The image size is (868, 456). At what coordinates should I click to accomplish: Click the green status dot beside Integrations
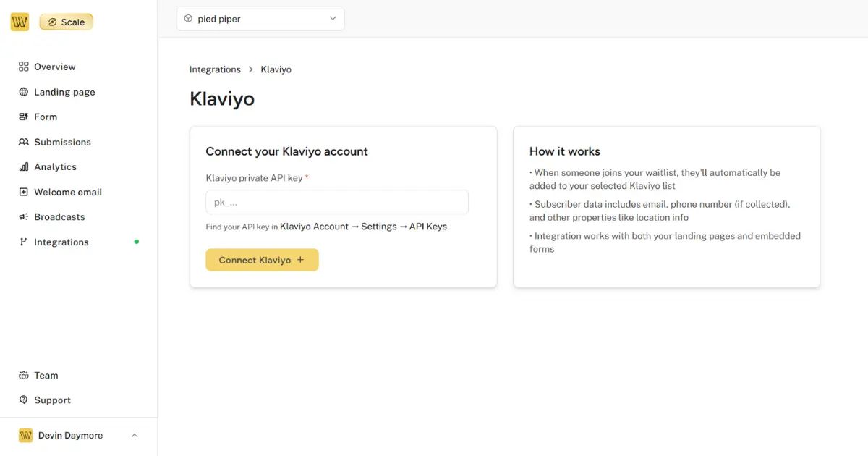pos(137,242)
